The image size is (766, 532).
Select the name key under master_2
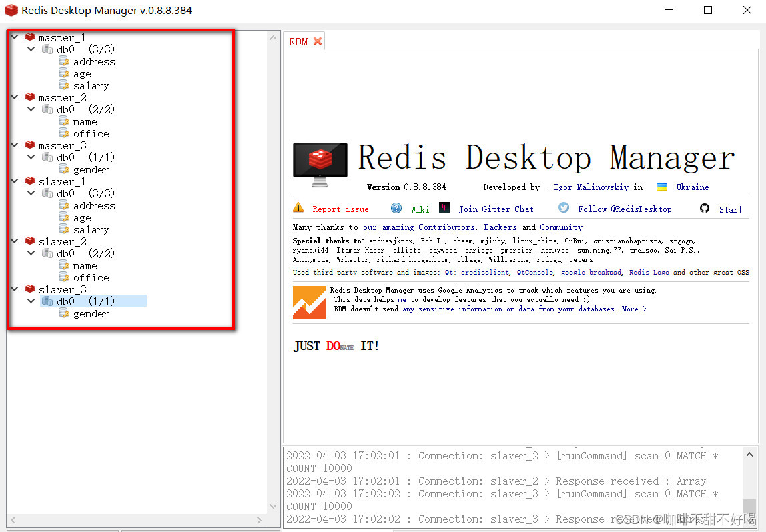coord(85,121)
